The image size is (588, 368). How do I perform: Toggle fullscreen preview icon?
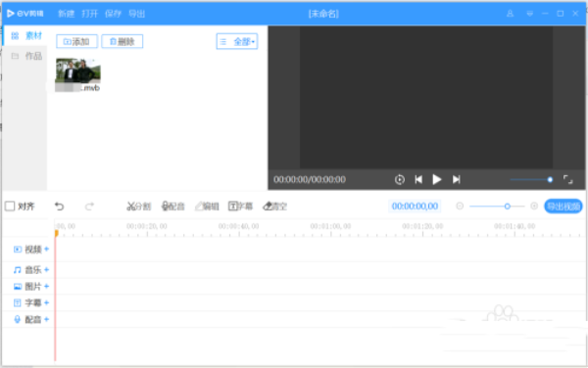pyautogui.click(x=568, y=180)
